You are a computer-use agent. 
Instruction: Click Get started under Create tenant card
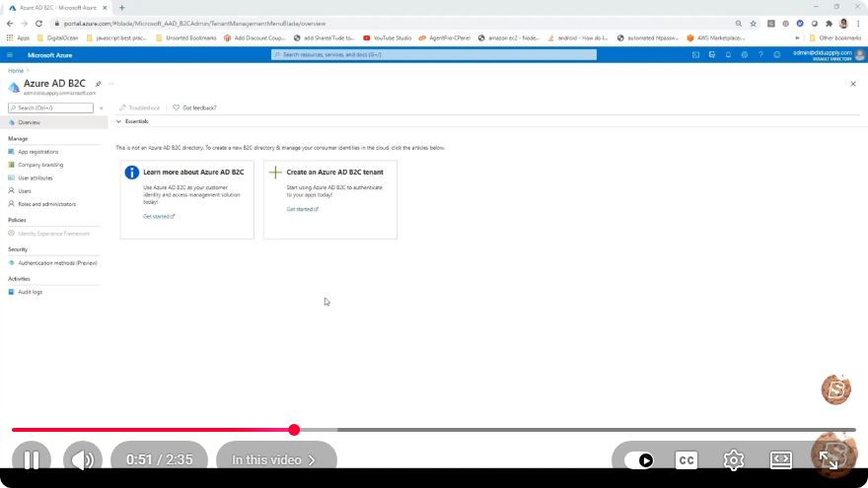click(302, 209)
